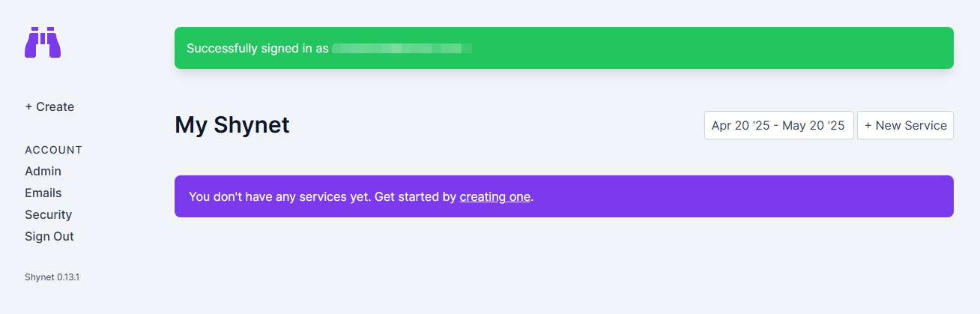Select the Apr 20 '25 start date text

point(741,126)
